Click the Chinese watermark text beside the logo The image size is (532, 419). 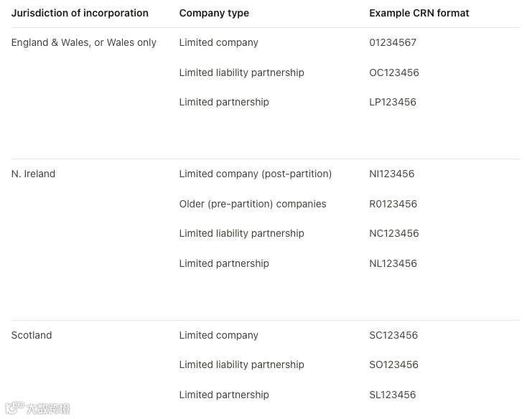point(48,409)
